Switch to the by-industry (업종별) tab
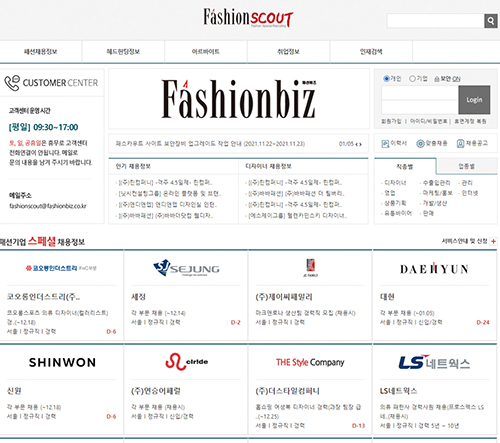Viewport: 500px width, 443px height. point(467,166)
